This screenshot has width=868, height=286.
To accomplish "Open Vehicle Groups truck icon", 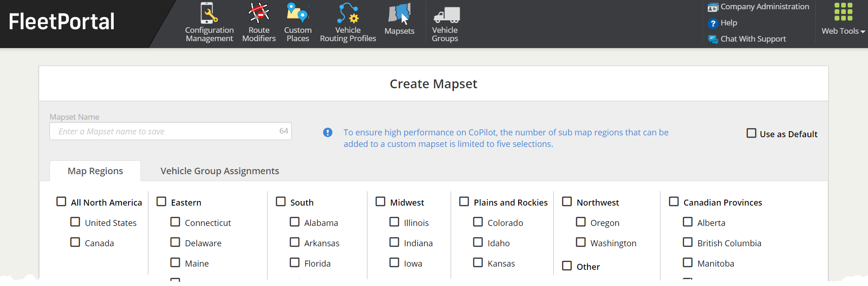I will click(446, 15).
